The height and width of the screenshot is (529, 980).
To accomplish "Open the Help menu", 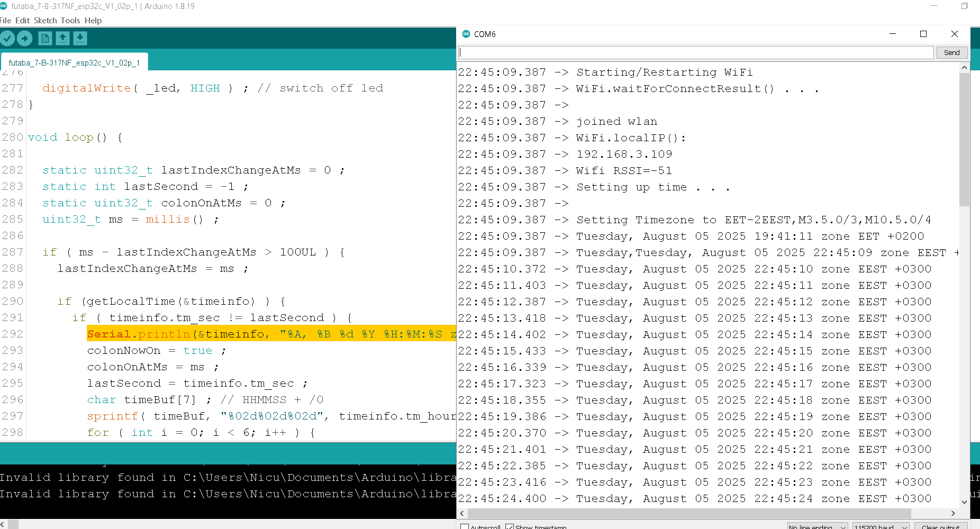I will pyautogui.click(x=93, y=21).
